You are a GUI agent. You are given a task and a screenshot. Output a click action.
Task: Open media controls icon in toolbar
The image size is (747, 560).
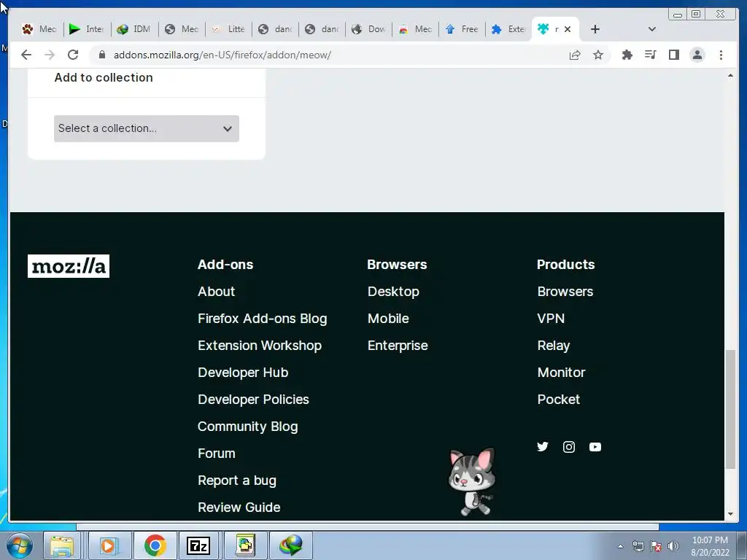click(650, 55)
